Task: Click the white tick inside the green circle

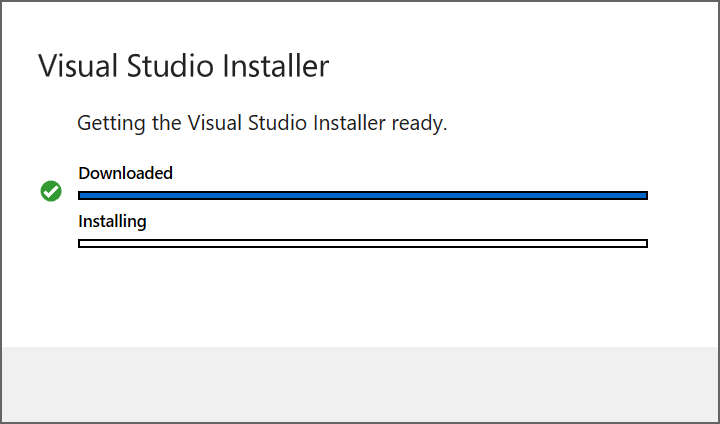Action: click(x=51, y=191)
